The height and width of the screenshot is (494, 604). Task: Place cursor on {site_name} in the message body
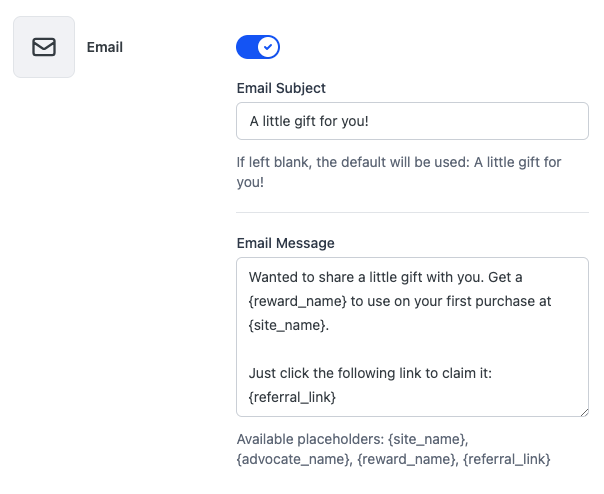click(286, 325)
